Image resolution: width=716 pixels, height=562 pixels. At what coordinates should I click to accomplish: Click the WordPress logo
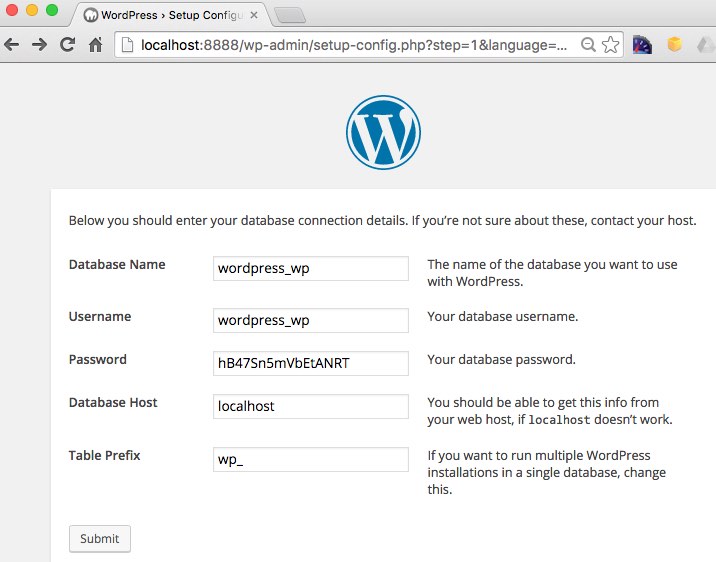(383, 133)
